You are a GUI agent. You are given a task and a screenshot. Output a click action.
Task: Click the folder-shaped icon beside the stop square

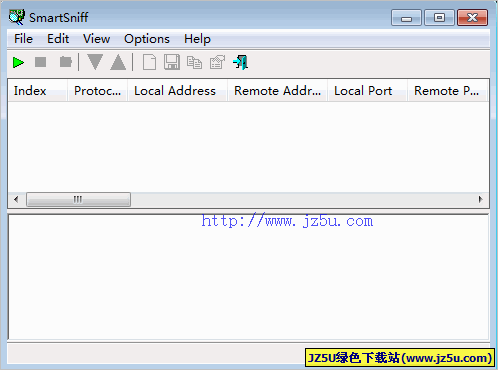(x=66, y=62)
